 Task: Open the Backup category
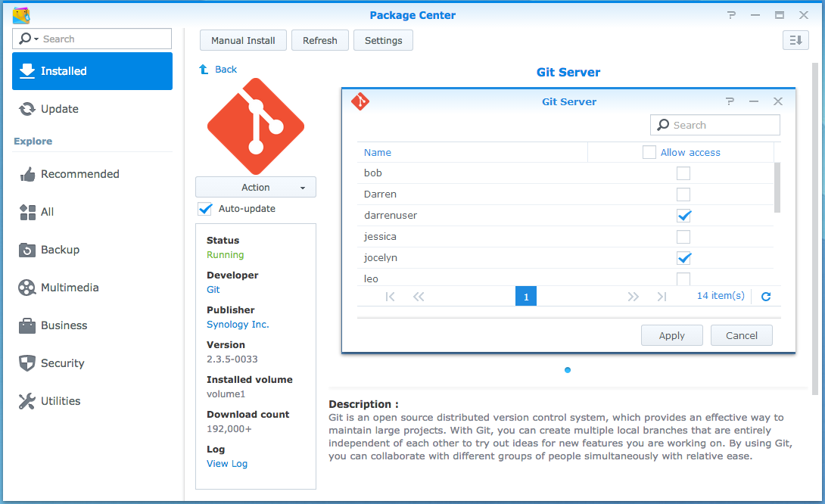pyautogui.click(x=92, y=250)
